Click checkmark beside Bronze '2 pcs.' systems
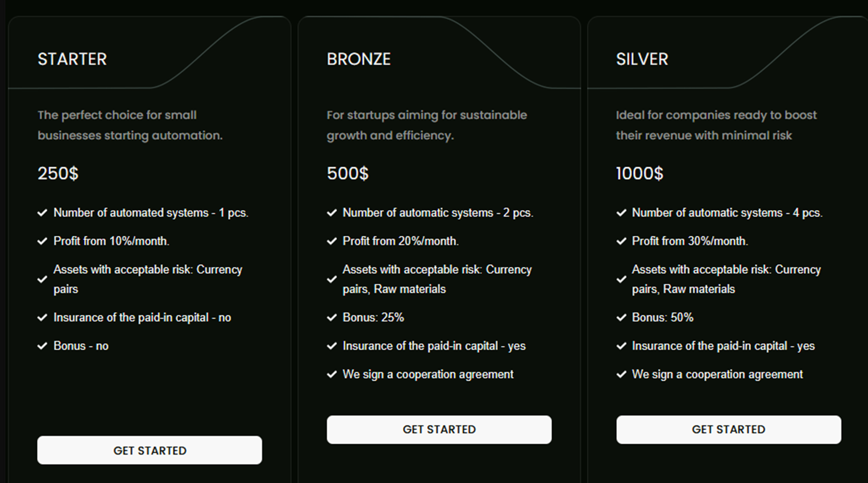This screenshot has height=483, width=868. pyautogui.click(x=332, y=213)
